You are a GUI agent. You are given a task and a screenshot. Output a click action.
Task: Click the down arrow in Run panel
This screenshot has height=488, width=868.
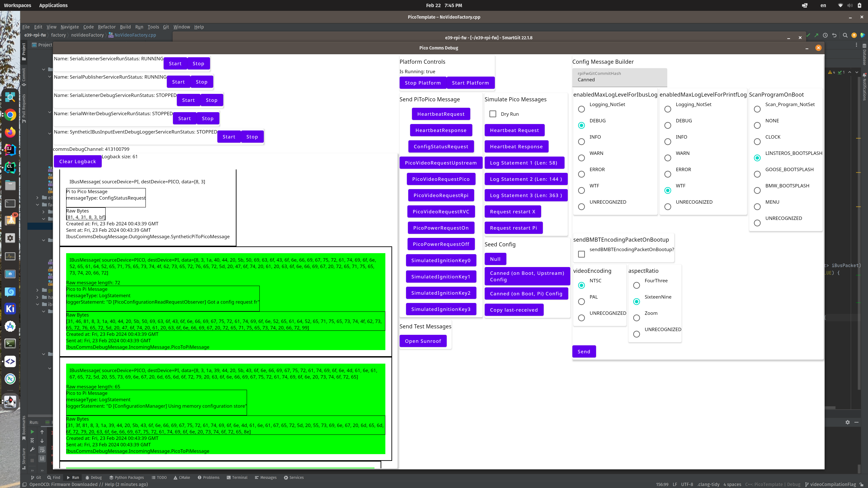(x=42, y=441)
